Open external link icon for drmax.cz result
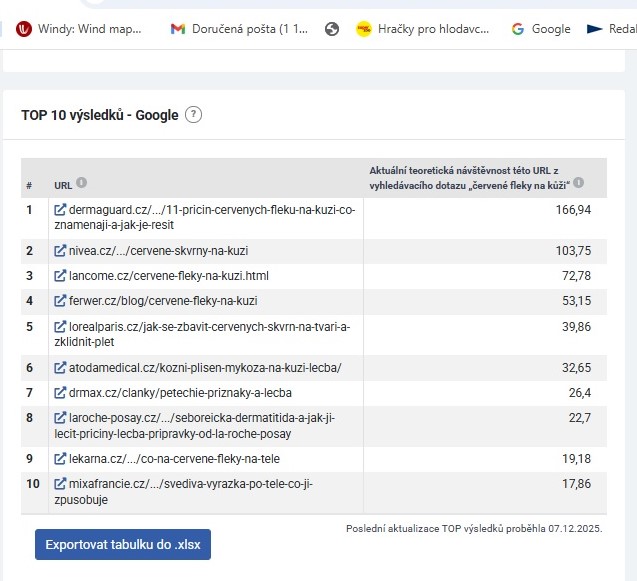This screenshot has height=581, width=637. pyautogui.click(x=60, y=393)
